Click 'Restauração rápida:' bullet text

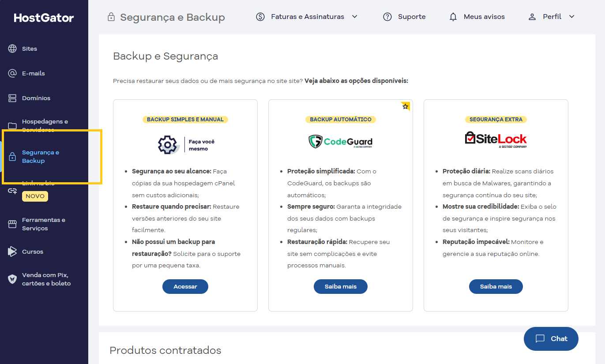(318, 242)
